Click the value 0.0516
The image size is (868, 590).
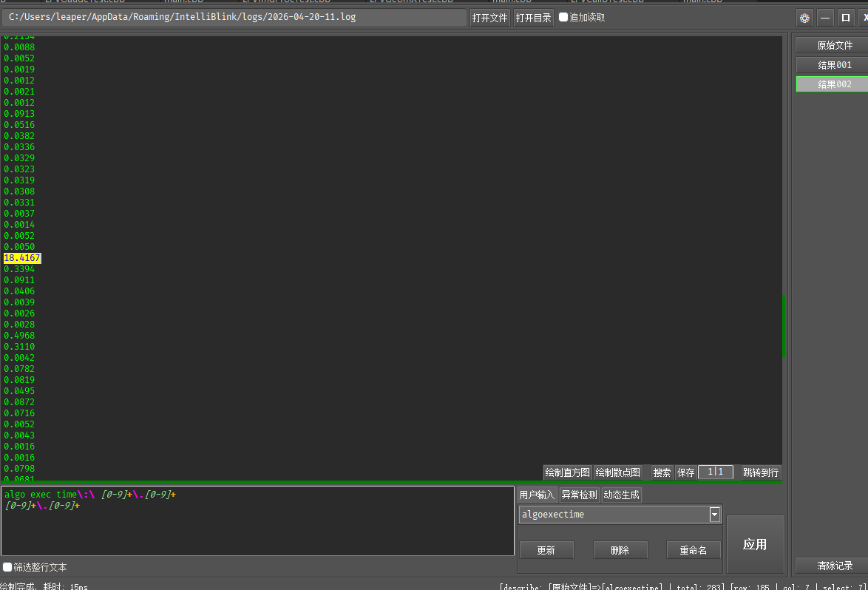(19, 124)
